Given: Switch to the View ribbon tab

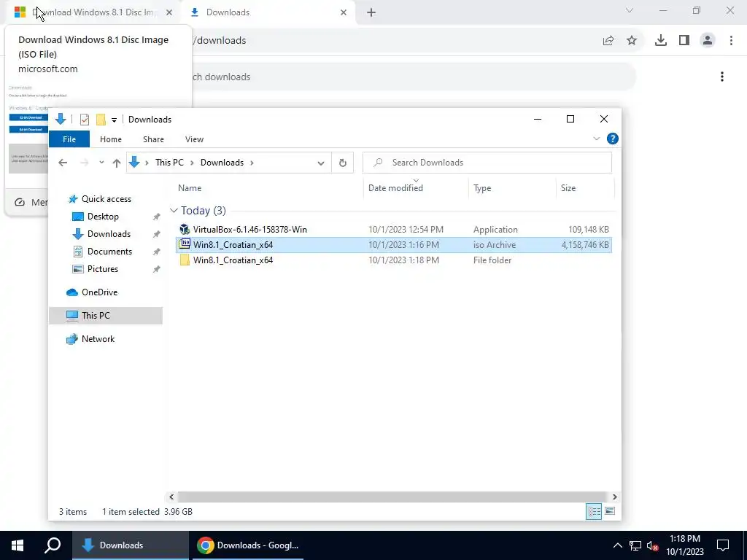Looking at the screenshot, I should coord(194,139).
